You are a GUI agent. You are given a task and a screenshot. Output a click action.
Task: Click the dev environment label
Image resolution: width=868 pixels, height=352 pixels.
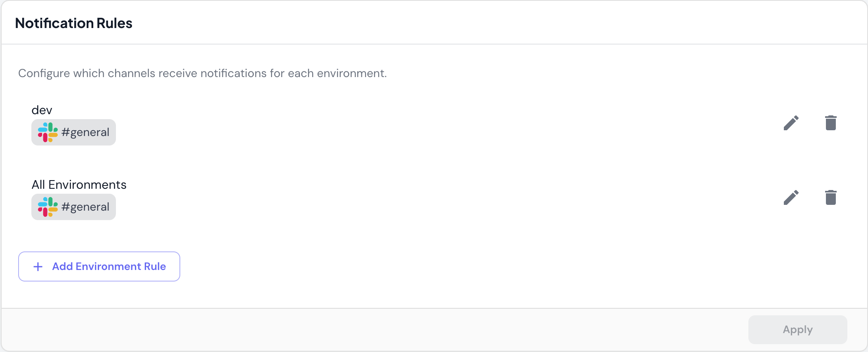[x=42, y=109]
